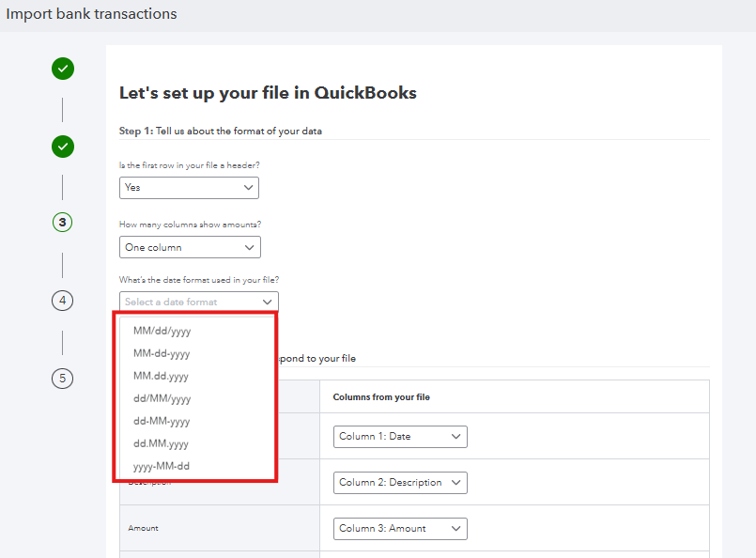Select the dd/MM/yyyy date format

[x=162, y=398]
